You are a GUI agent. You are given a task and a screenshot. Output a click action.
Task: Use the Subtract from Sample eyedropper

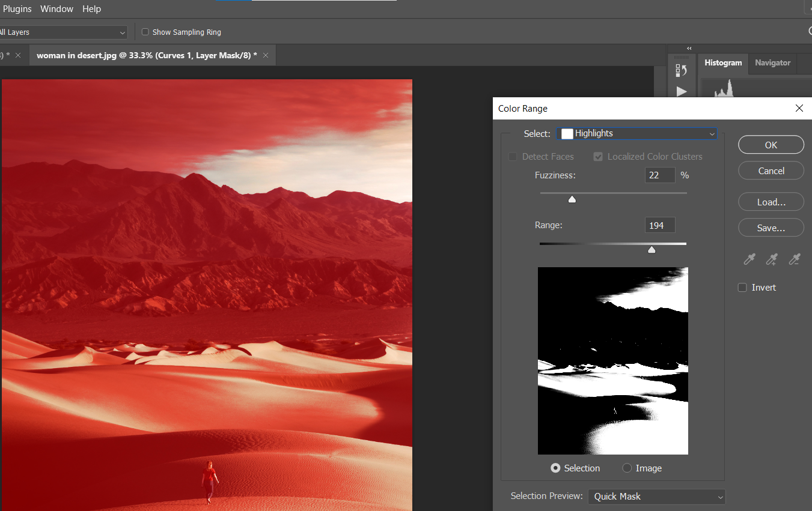[x=795, y=259]
